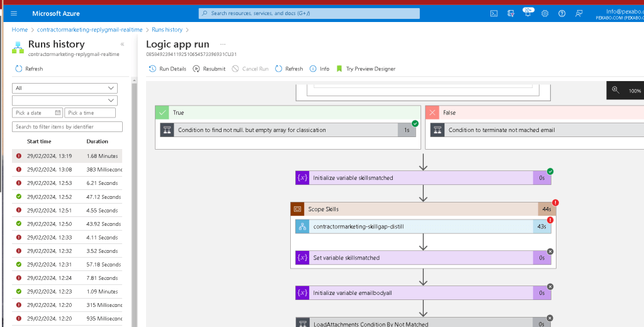Click the Pick a time field
The height and width of the screenshot is (327, 644).
click(90, 113)
